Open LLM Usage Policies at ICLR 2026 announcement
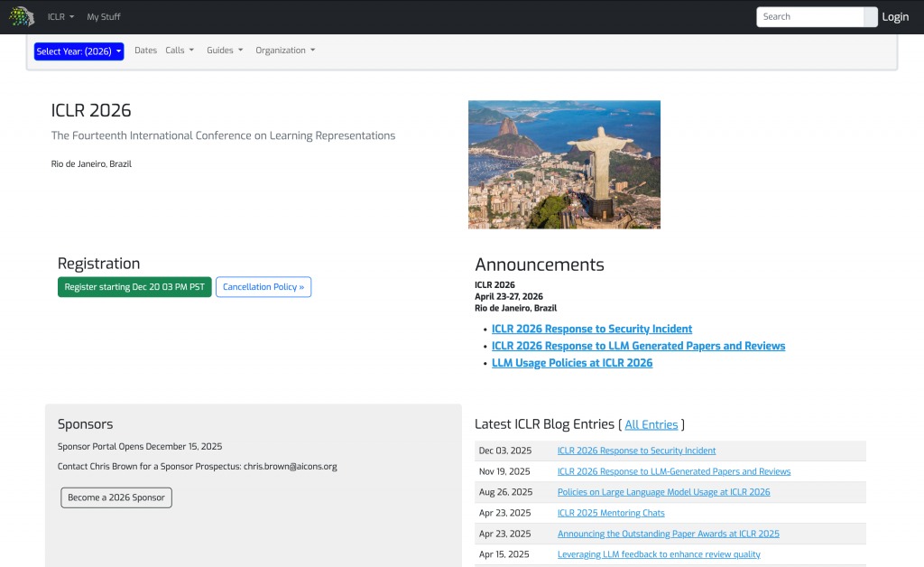The image size is (924, 567). [x=572, y=363]
